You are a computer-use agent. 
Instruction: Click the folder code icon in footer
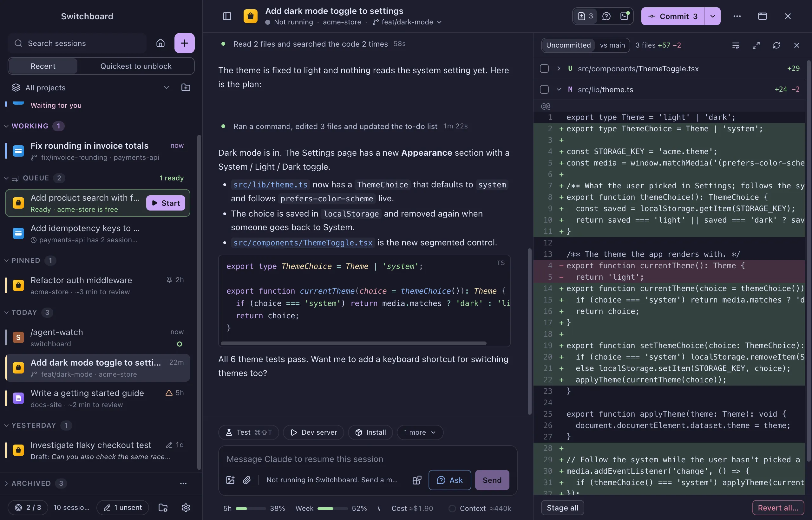click(x=163, y=508)
